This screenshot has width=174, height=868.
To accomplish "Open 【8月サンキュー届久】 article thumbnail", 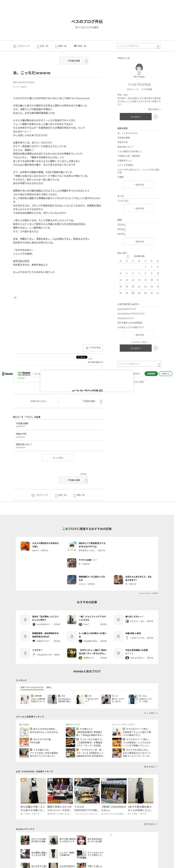I will [72, 653].
